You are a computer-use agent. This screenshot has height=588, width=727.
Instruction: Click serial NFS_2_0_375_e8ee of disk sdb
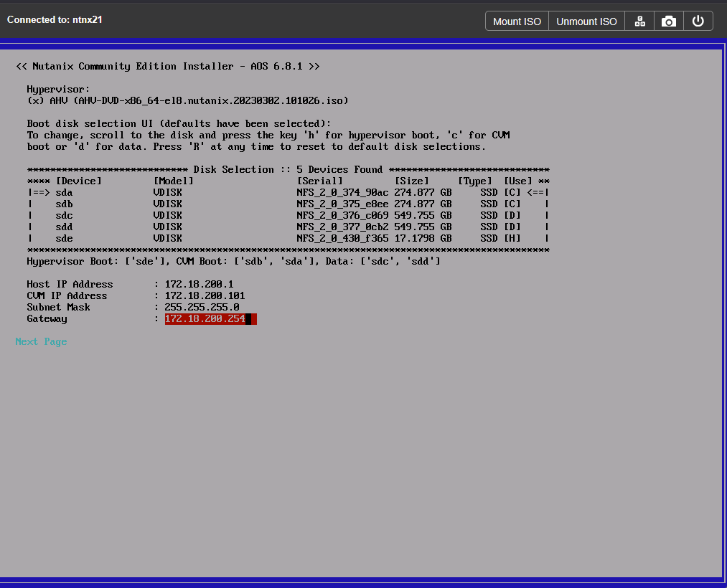coord(342,204)
